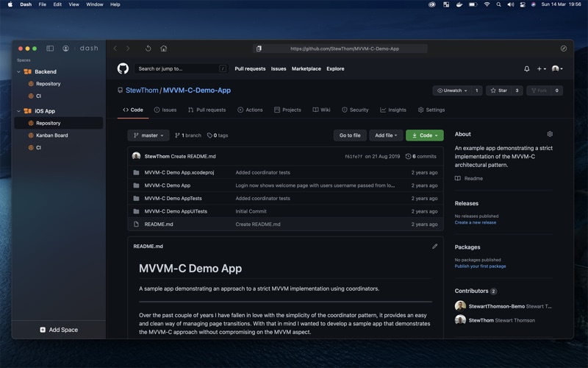
Task: View the 0 tags link
Action: click(x=218, y=135)
